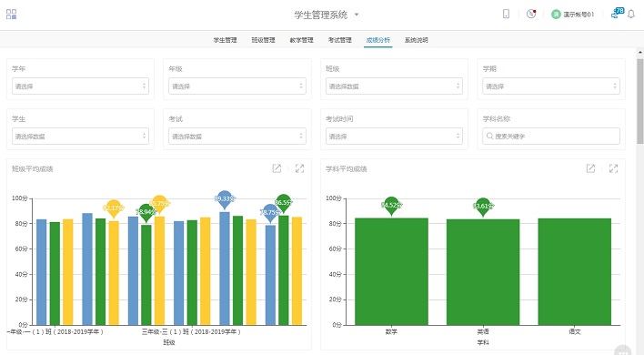The image size is (644, 355).
Task: Click the 83.61分 marker above 英语
Action: point(483,207)
